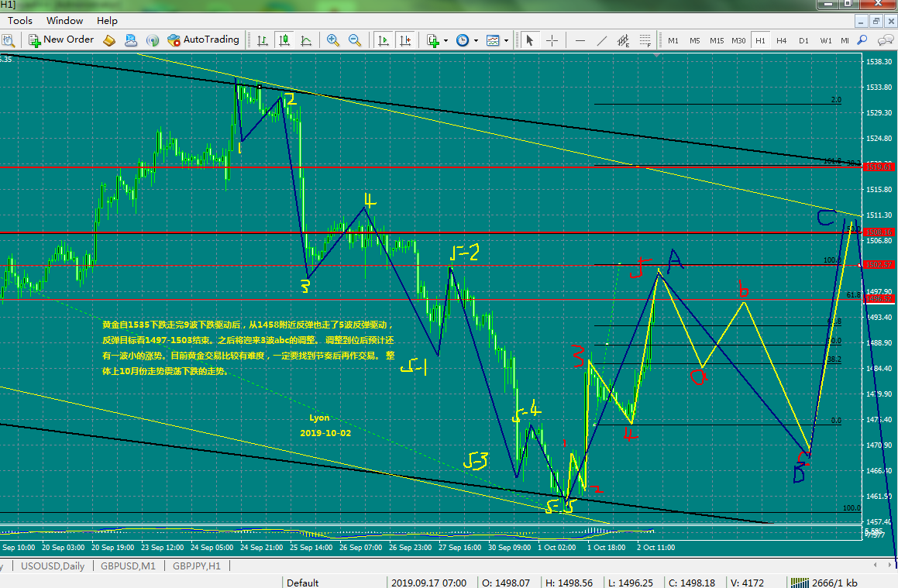Click the red 1502.57 price line label
Viewport: 898px width, 588px height.
tap(878, 265)
